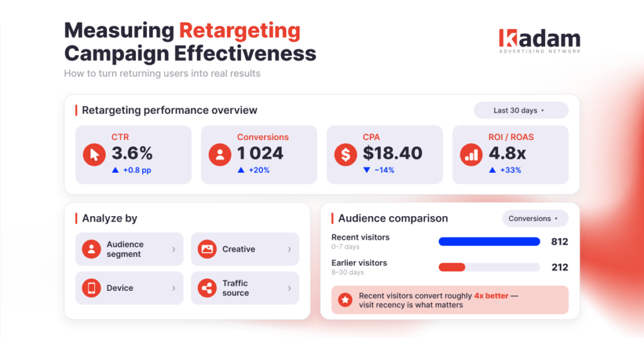Click the Traffic source share icon
Screen dimensions: 644x338
[x=207, y=288]
